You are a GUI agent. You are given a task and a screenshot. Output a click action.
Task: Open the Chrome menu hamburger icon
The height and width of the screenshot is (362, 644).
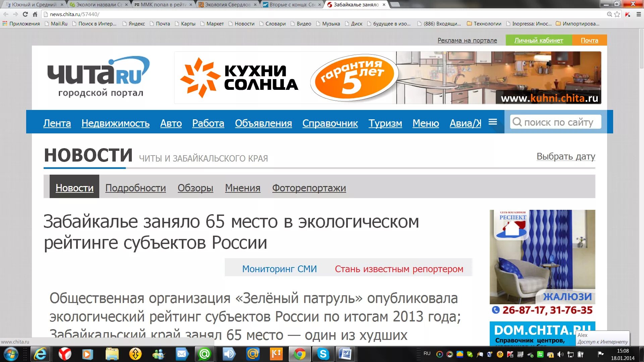[639, 14]
